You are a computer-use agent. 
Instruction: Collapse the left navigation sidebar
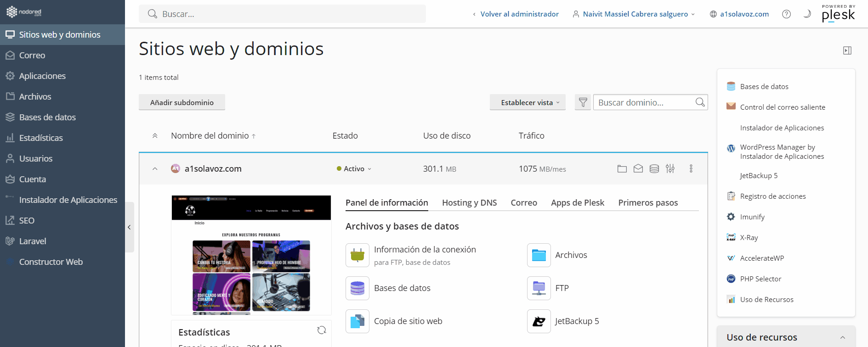129,227
